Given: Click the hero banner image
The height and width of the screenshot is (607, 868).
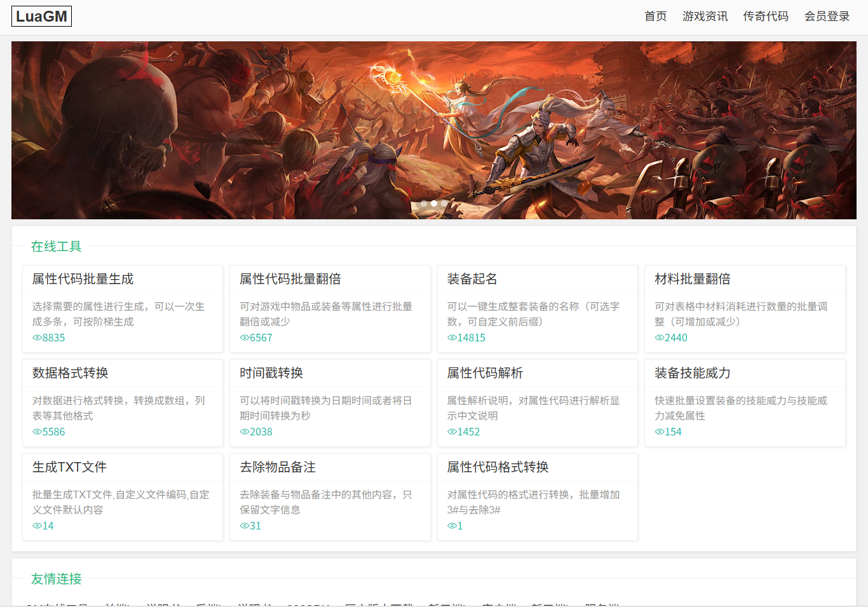Looking at the screenshot, I should (434, 130).
